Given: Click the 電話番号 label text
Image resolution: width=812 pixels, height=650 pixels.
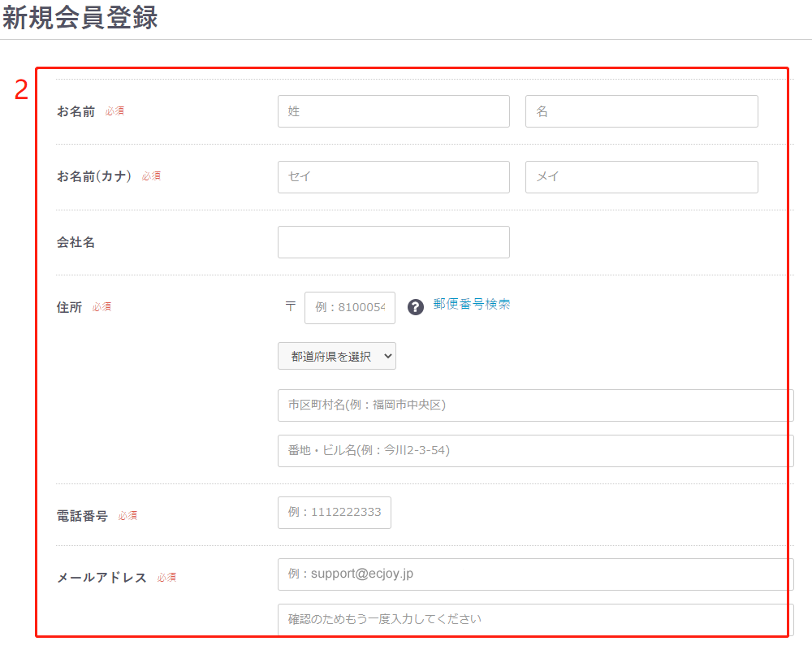Looking at the screenshot, I should coord(82,516).
